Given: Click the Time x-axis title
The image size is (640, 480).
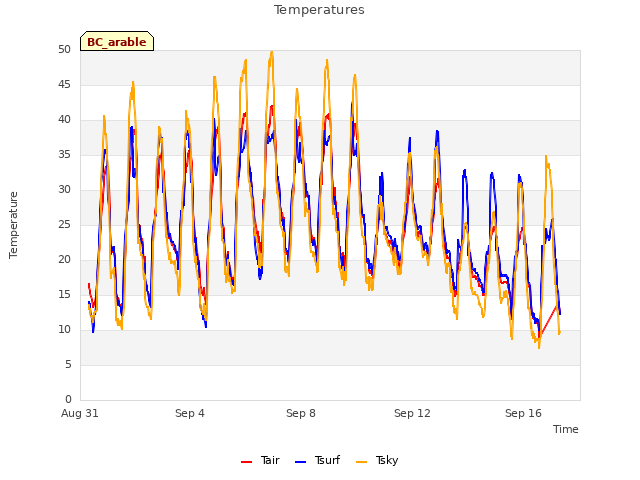Looking at the screenshot, I should [566, 429].
